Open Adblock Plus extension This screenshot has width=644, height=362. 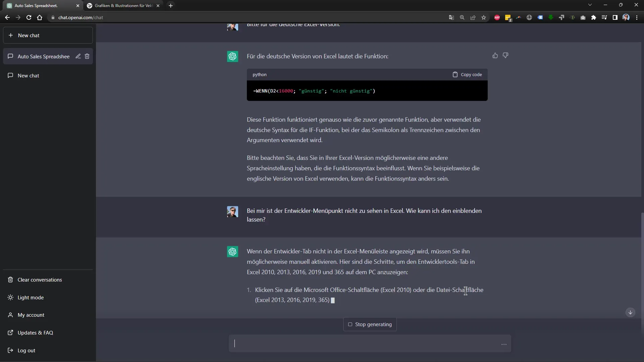(497, 17)
